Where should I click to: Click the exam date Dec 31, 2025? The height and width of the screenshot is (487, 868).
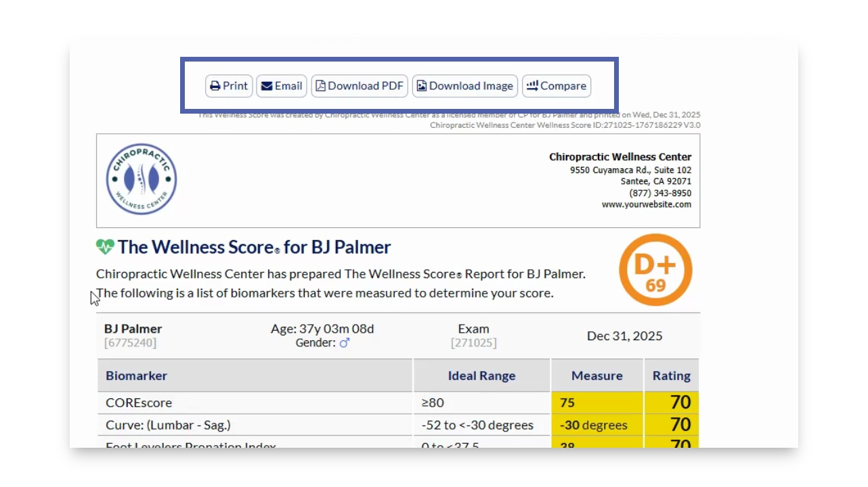[625, 336]
